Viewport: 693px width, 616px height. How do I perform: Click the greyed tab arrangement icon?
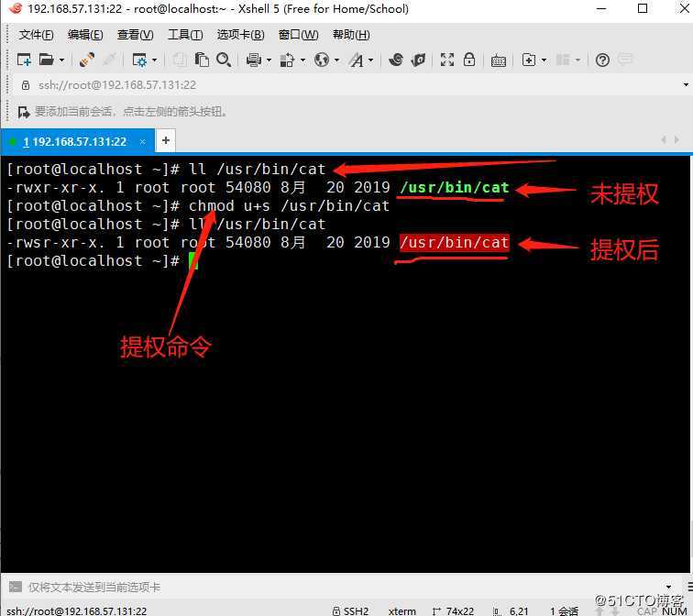[x=563, y=60]
